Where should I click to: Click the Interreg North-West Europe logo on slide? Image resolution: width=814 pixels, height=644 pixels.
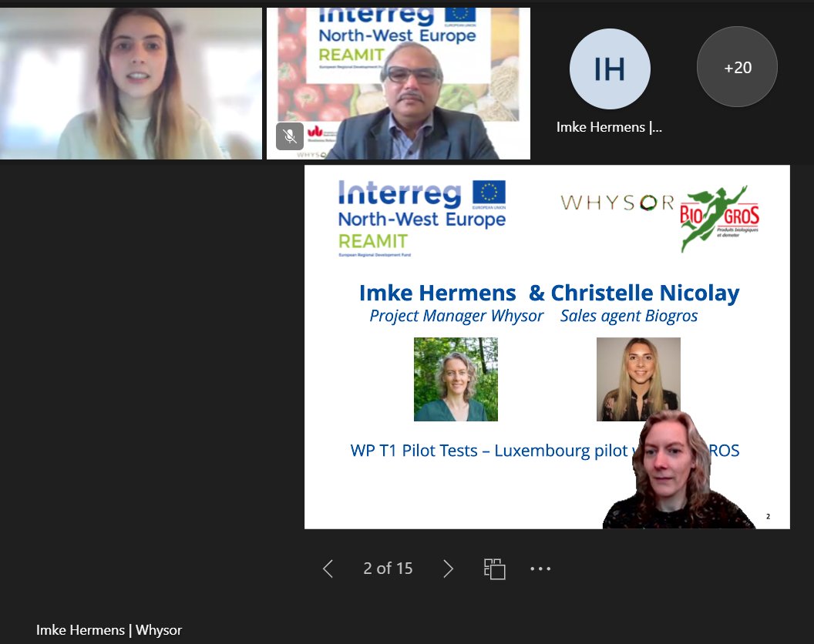pyautogui.click(x=422, y=218)
